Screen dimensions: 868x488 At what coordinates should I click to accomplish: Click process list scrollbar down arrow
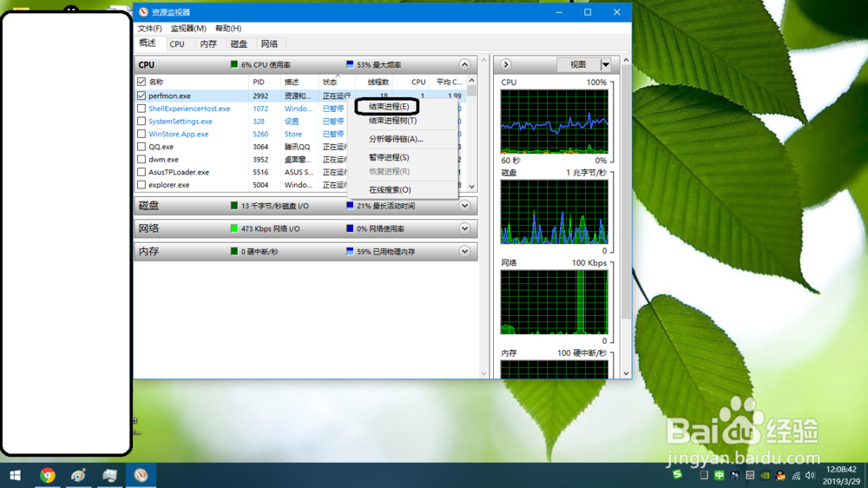471,187
